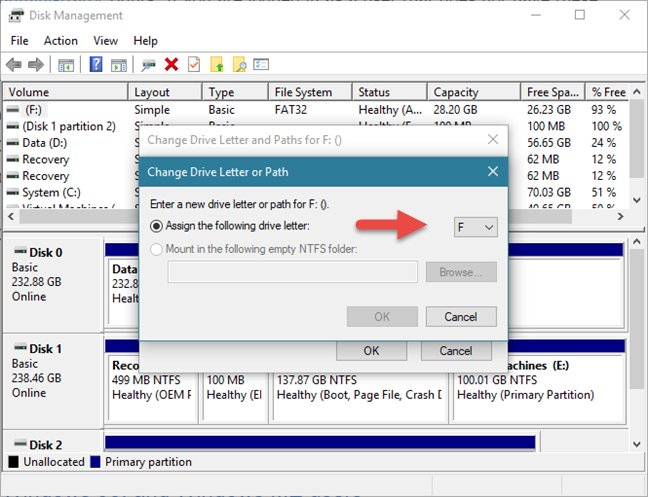The height and width of the screenshot is (497, 648).
Task: Click the disk pane scroll up arrow
Action: tap(637, 242)
